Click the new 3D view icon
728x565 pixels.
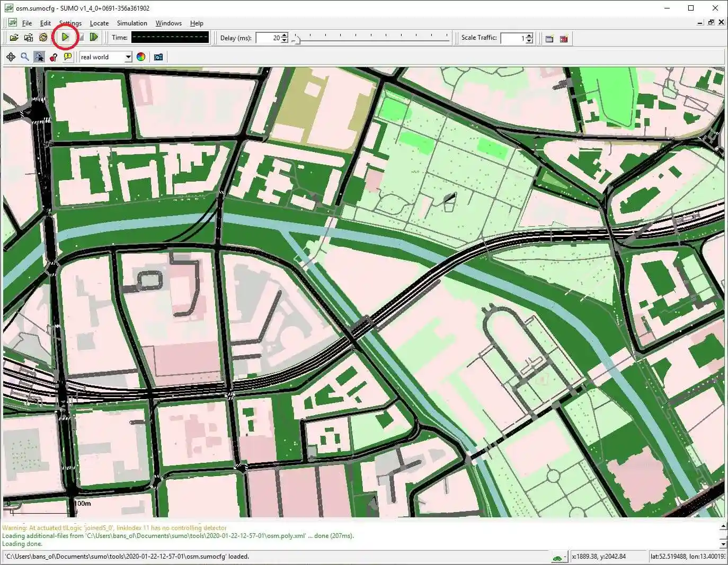click(x=564, y=38)
